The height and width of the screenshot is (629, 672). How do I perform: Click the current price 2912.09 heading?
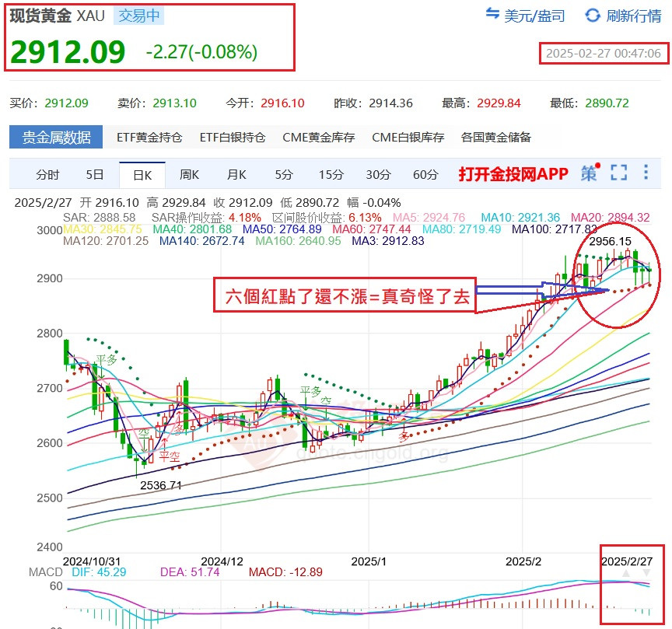click(68, 52)
